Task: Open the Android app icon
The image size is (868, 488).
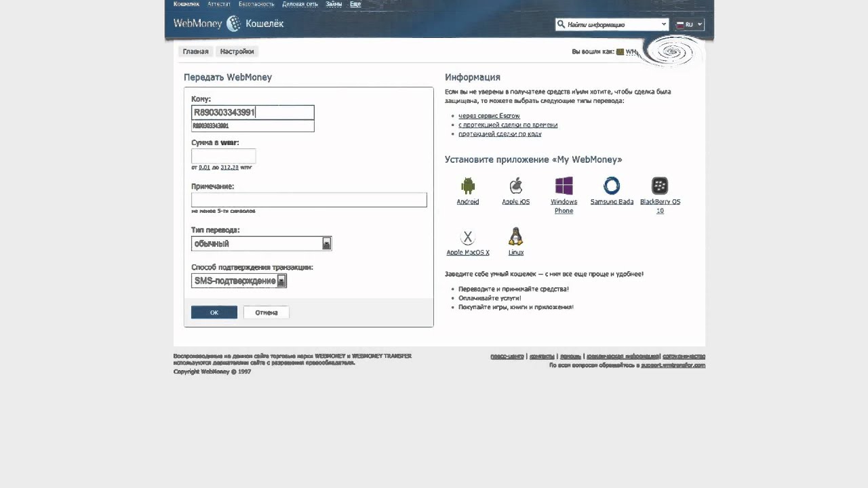Action: click(x=468, y=186)
